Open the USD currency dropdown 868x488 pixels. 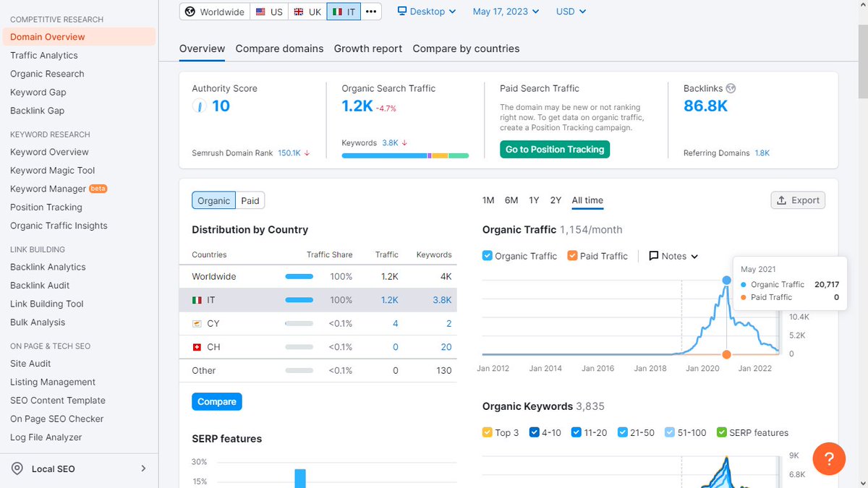(571, 12)
